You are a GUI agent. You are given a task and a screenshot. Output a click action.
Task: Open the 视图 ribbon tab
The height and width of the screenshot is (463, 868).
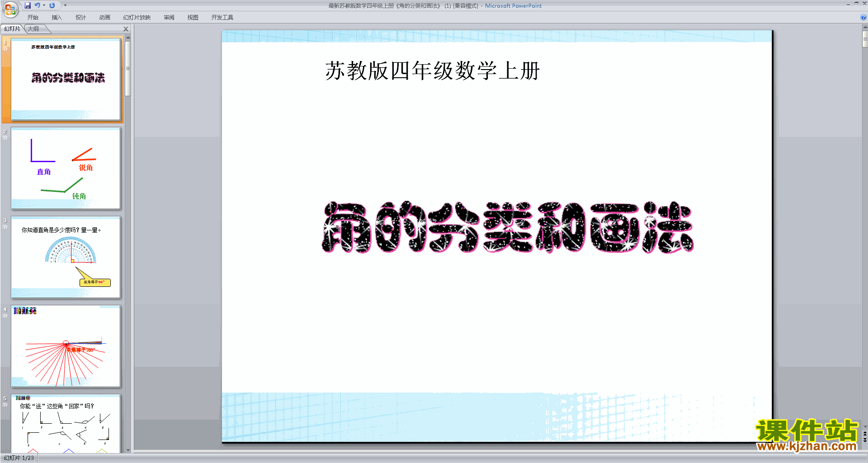click(x=193, y=18)
